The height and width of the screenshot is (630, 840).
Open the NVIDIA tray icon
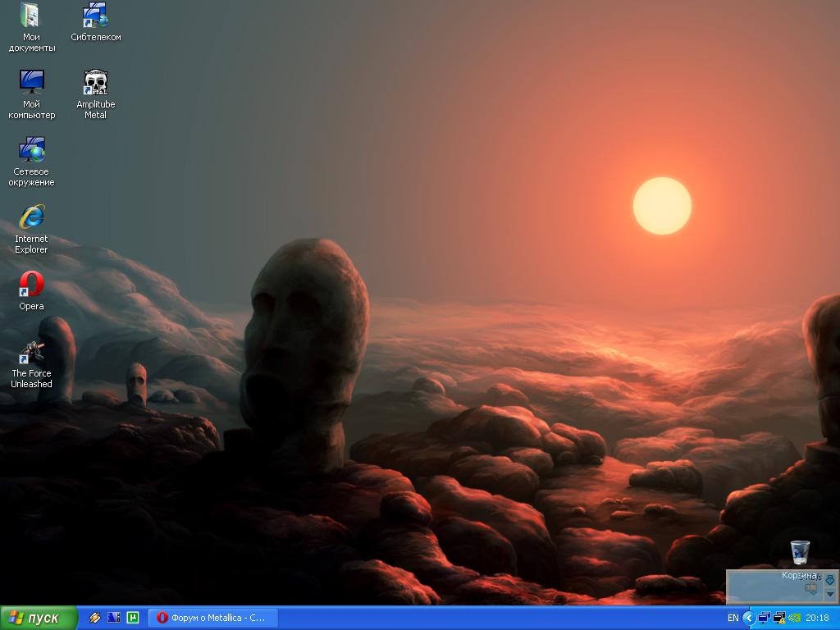coord(793,618)
